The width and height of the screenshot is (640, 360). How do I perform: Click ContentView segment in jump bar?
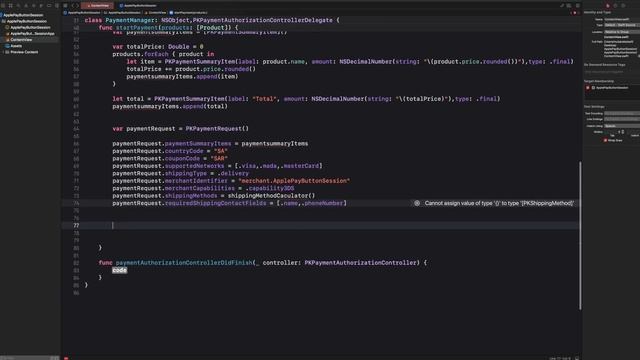156,13
